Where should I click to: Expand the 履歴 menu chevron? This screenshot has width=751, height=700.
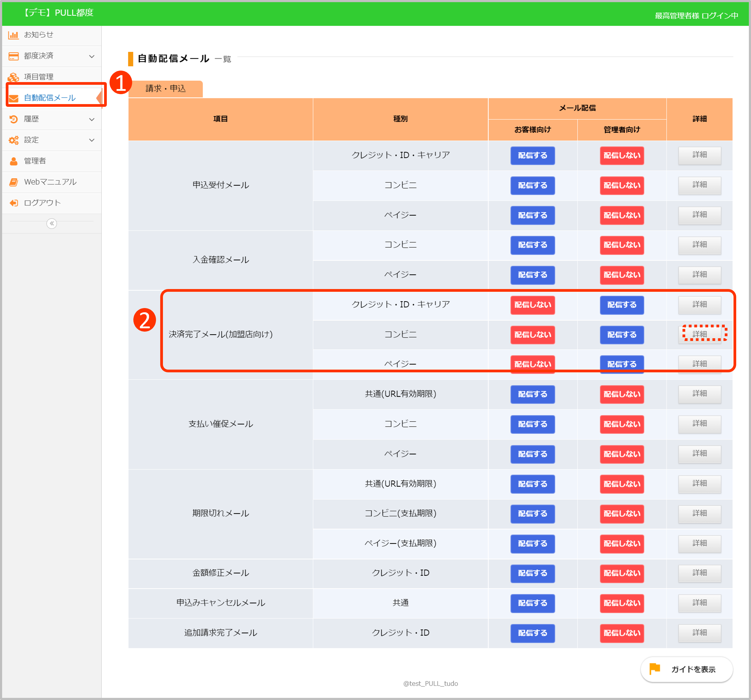91,119
